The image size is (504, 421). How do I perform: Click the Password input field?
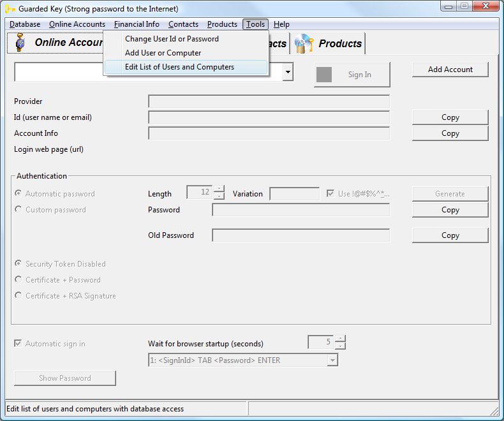click(x=301, y=210)
